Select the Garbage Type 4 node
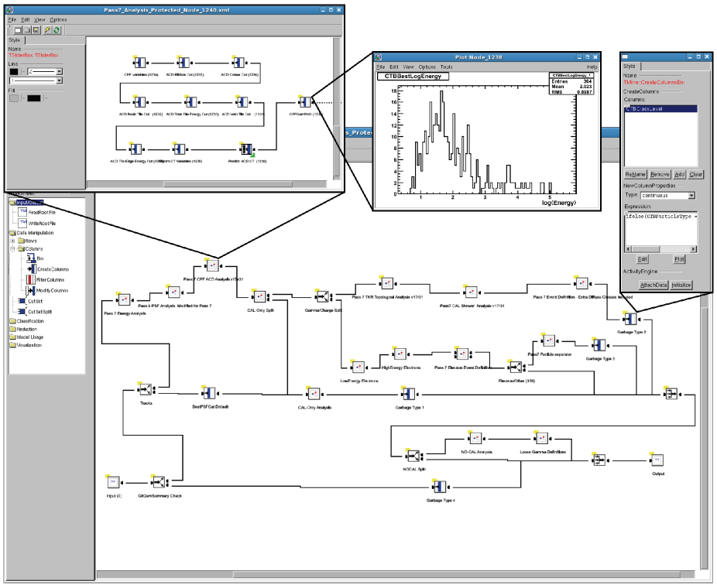 point(439,487)
